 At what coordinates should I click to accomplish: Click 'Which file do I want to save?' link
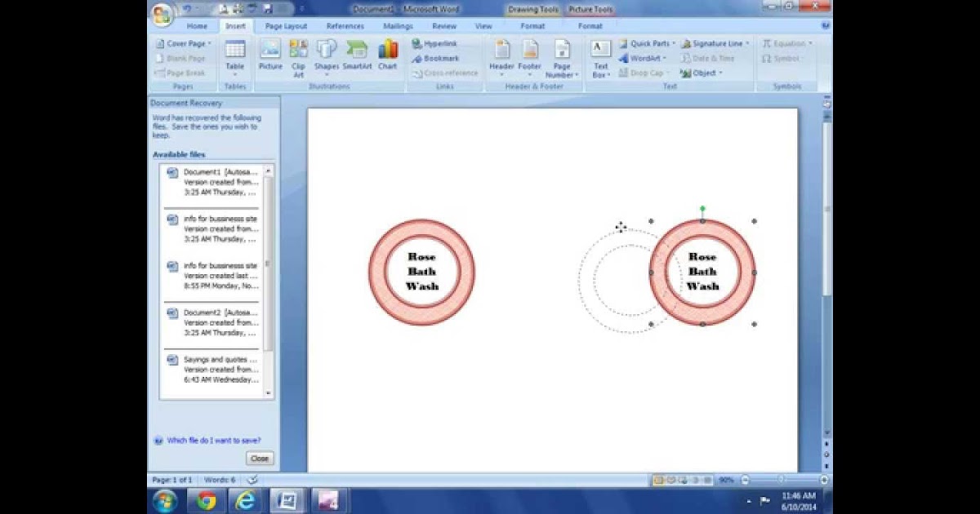click(x=214, y=441)
